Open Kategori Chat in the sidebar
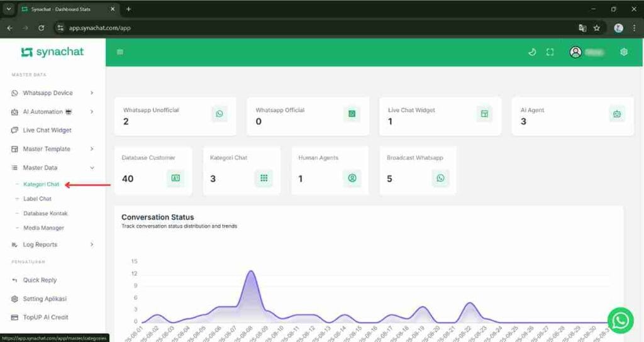 pyautogui.click(x=41, y=184)
